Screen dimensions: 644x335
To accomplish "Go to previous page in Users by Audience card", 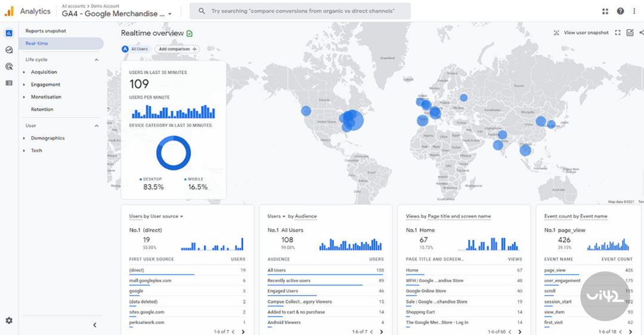I will (371, 331).
